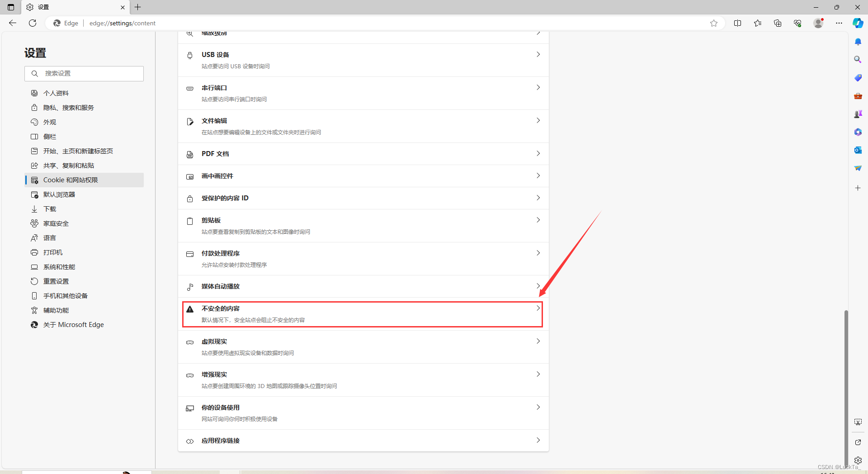This screenshot has height=474, width=868.
Task: Open the notifications bell in the sidebar
Action: click(858, 41)
